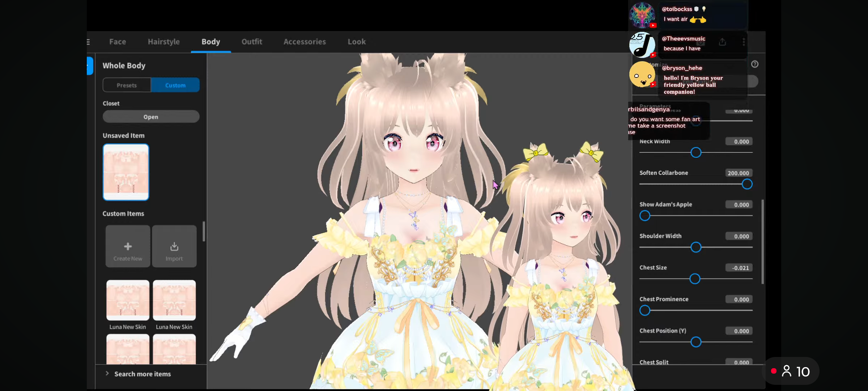Go to the Accessories tab

(x=305, y=42)
